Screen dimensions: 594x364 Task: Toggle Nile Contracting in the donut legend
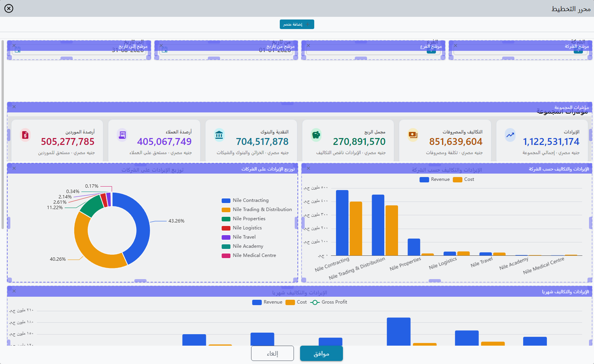245,200
